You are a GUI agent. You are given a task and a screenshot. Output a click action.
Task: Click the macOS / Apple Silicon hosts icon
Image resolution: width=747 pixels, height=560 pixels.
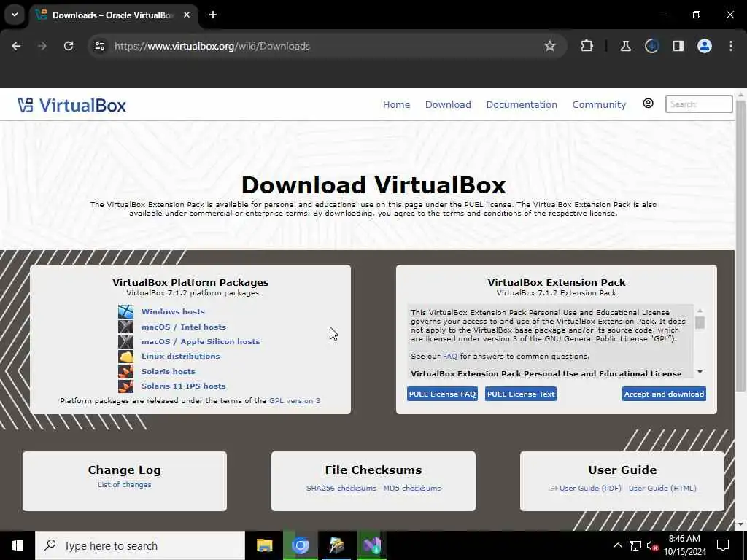click(x=125, y=341)
